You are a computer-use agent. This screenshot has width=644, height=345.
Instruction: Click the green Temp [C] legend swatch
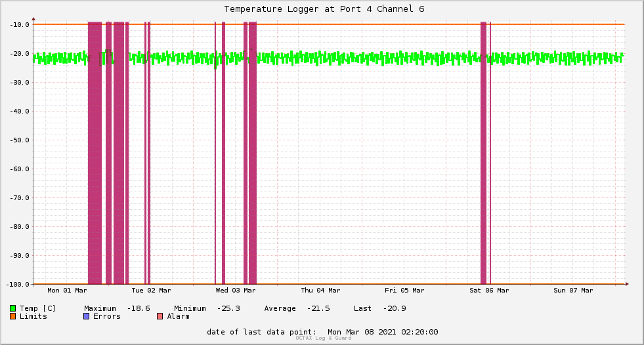(x=12, y=308)
